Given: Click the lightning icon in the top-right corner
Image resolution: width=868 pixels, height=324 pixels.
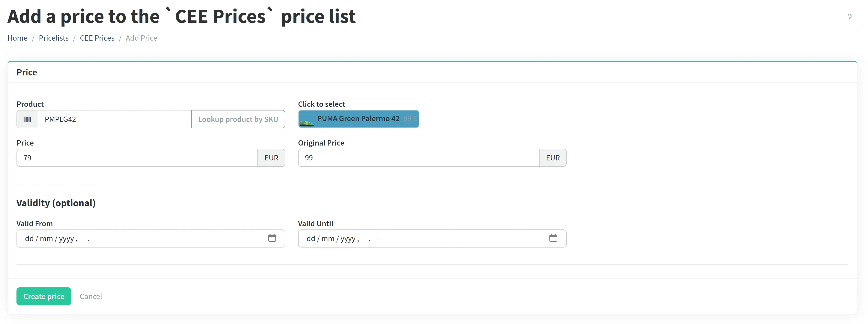Looking at the screenshot, I should (x=850, y=16).
